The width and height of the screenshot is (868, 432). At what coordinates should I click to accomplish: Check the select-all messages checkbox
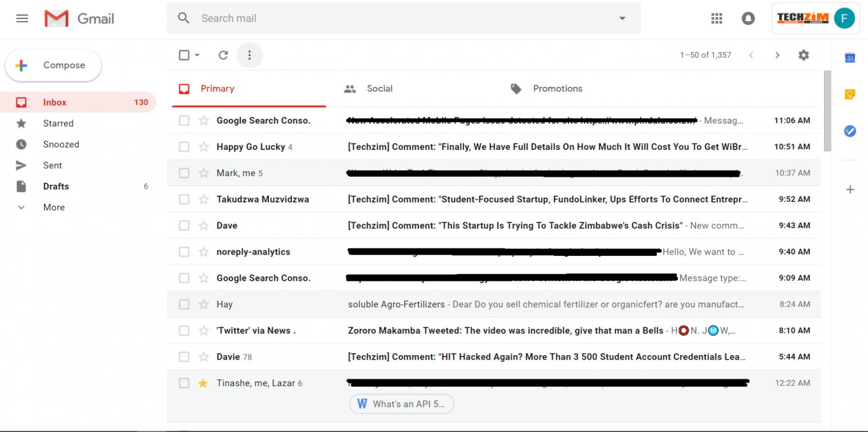click(183, 55)
